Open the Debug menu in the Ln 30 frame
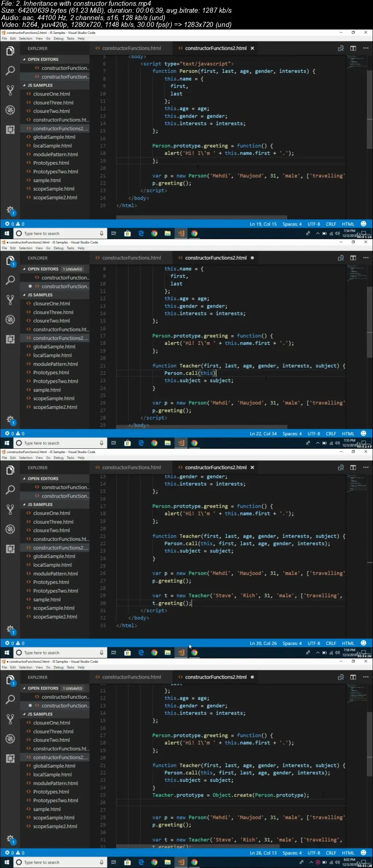This screenshot has width=373, height=868. (x=58, y=458)
